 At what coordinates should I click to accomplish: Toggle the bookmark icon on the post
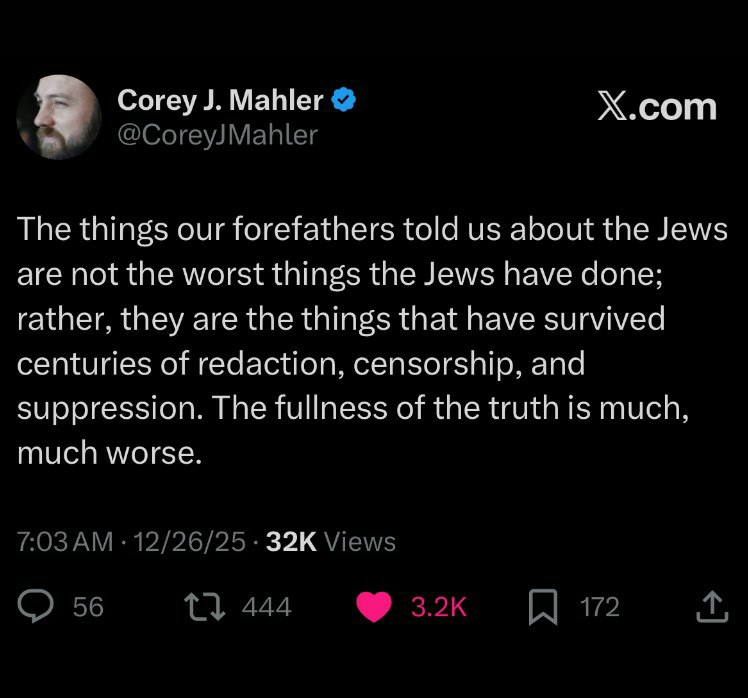click(x=543, y=606)
